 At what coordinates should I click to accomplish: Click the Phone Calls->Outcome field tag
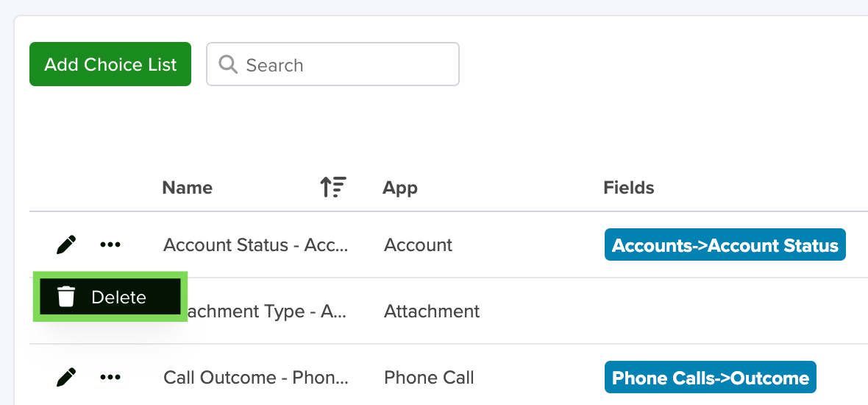coord(711,378)
